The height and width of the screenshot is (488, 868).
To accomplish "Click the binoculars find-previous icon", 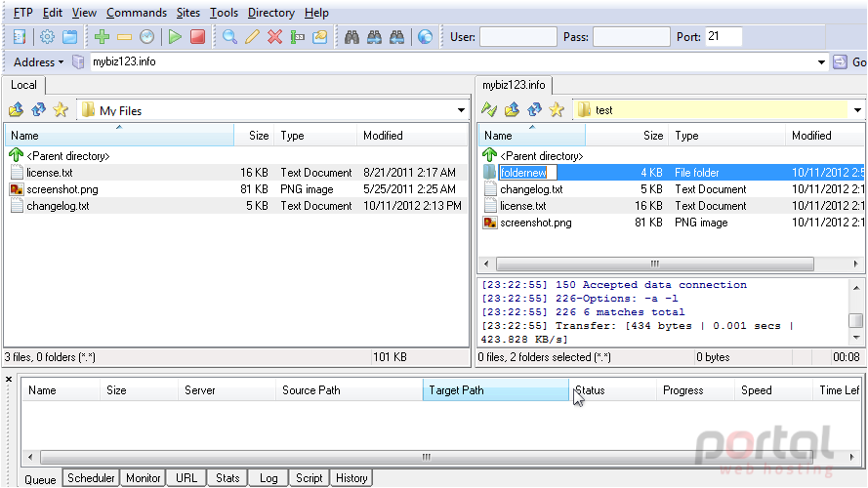I will [x=397, y=37].
